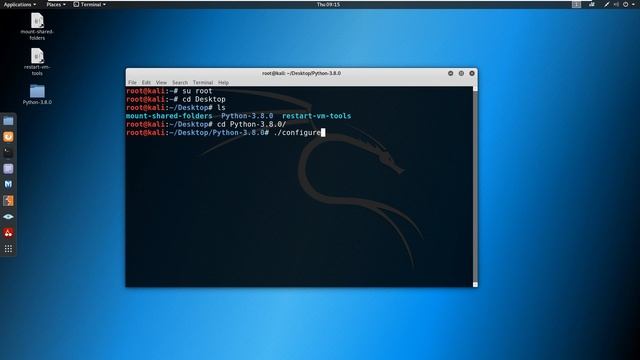The height and width of the screenshot is (360, 640).
Task: Open terminal Help menu
Action: (223, 82)
